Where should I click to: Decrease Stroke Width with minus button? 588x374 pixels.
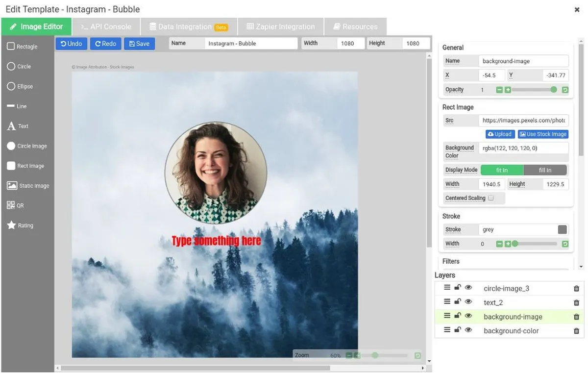click(x=499, y=244)
